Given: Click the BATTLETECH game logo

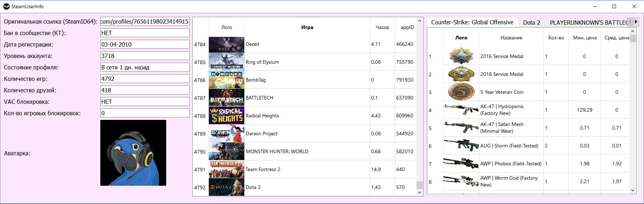Looking at the screenshot, I should (226, 98).
